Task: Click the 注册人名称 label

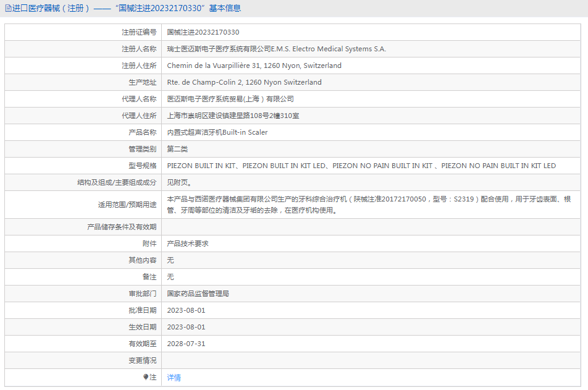Action: click(x=139, y=49)
